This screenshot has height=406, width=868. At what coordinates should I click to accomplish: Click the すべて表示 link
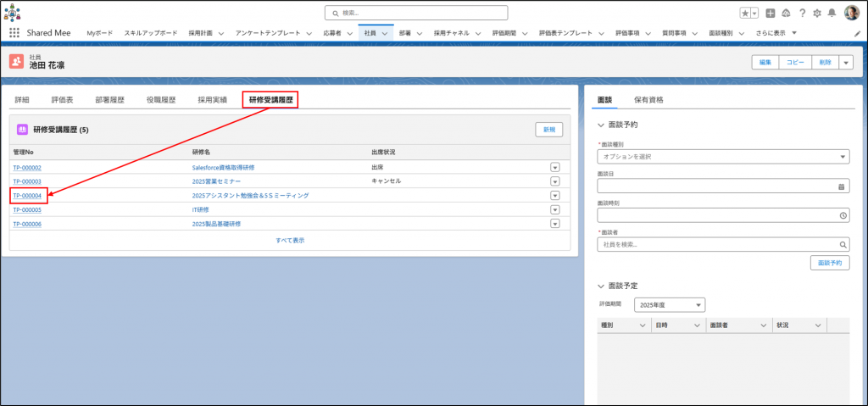click(x=290, y=241)
